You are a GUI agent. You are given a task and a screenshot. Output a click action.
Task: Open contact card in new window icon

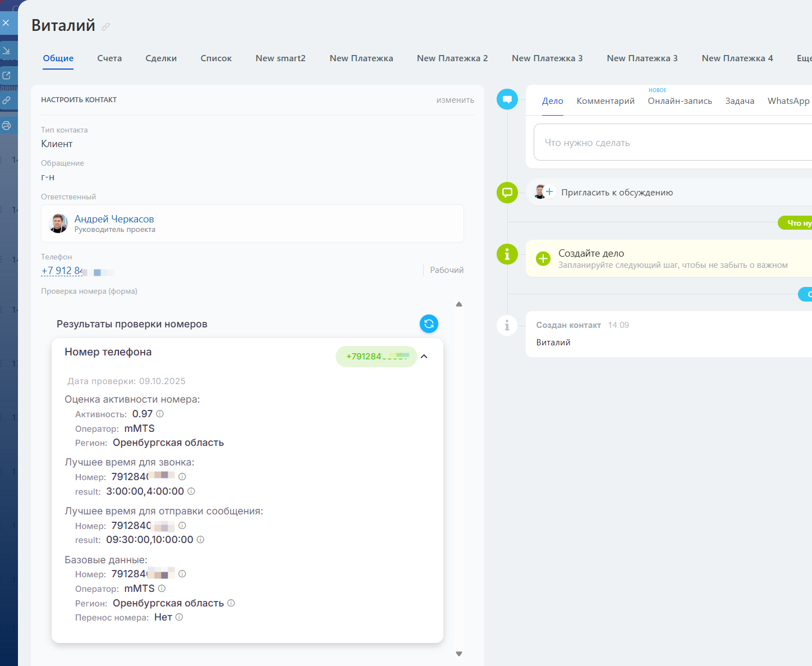[7, 75]
